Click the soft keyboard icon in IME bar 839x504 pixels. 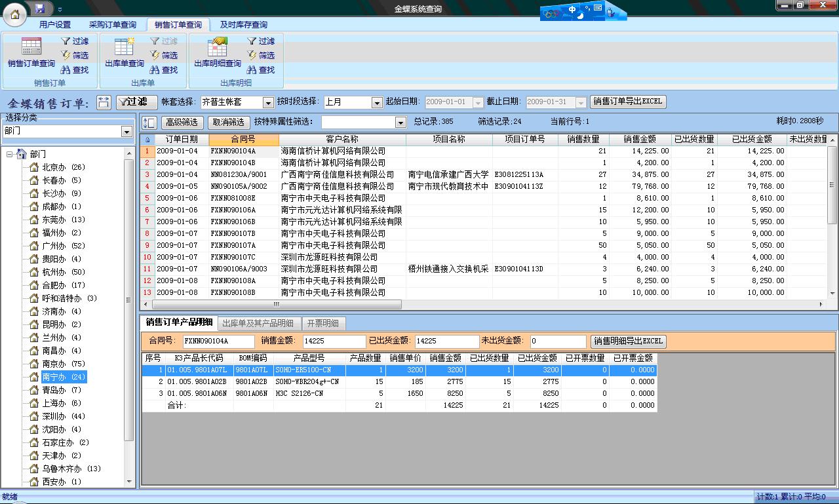(597, 8)
